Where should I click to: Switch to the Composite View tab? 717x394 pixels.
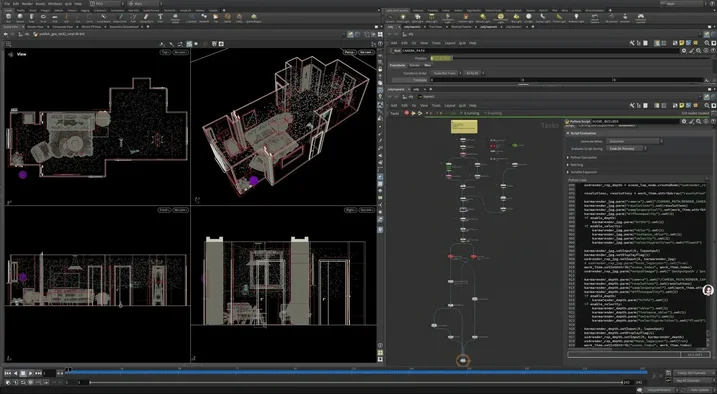(x=63, y=27)
